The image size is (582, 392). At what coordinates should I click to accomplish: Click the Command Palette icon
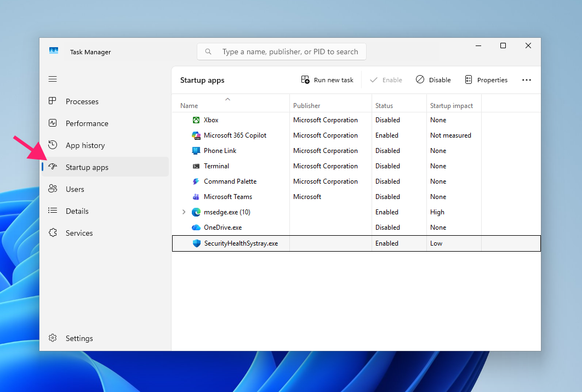click(196, 181)
